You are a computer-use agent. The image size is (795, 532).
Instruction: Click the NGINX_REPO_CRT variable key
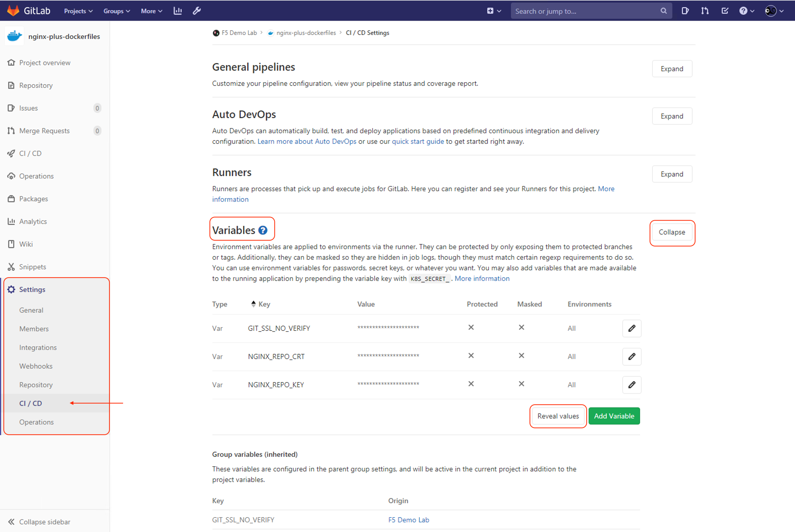coord(276,356)
